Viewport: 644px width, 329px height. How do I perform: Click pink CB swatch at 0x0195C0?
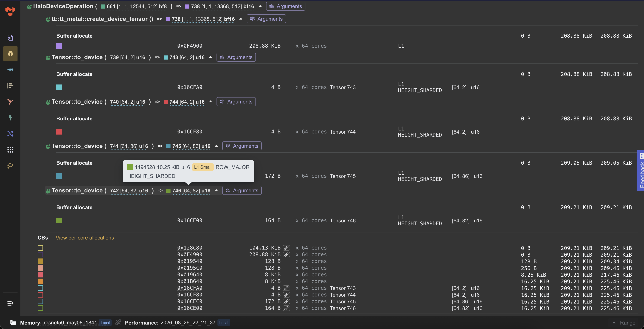pos(40,268)
